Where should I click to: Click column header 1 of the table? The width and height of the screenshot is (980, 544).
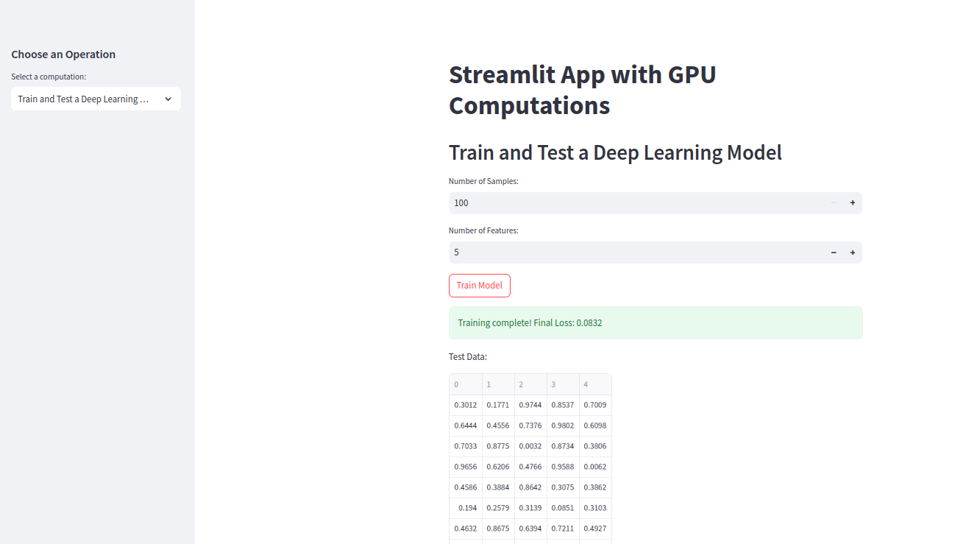pyautogui.click(x=498, y=384)
